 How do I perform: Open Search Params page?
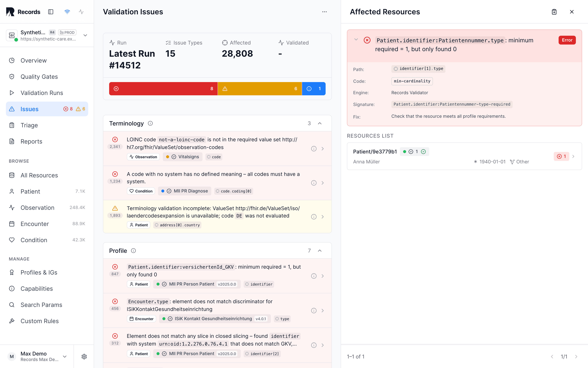click(x=47, y=305)
